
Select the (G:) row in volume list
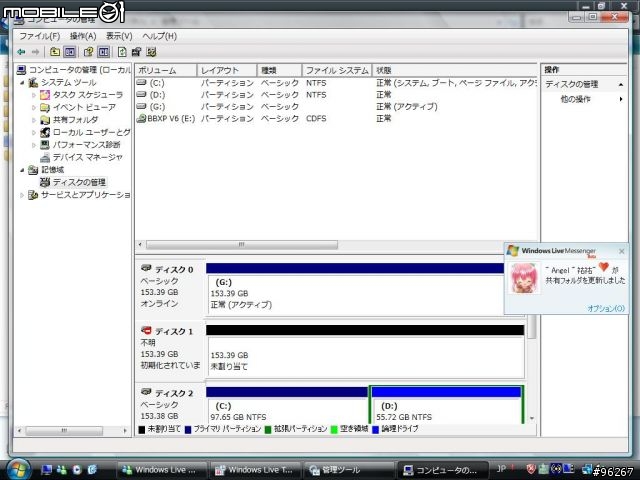click(x=336, y=107)
